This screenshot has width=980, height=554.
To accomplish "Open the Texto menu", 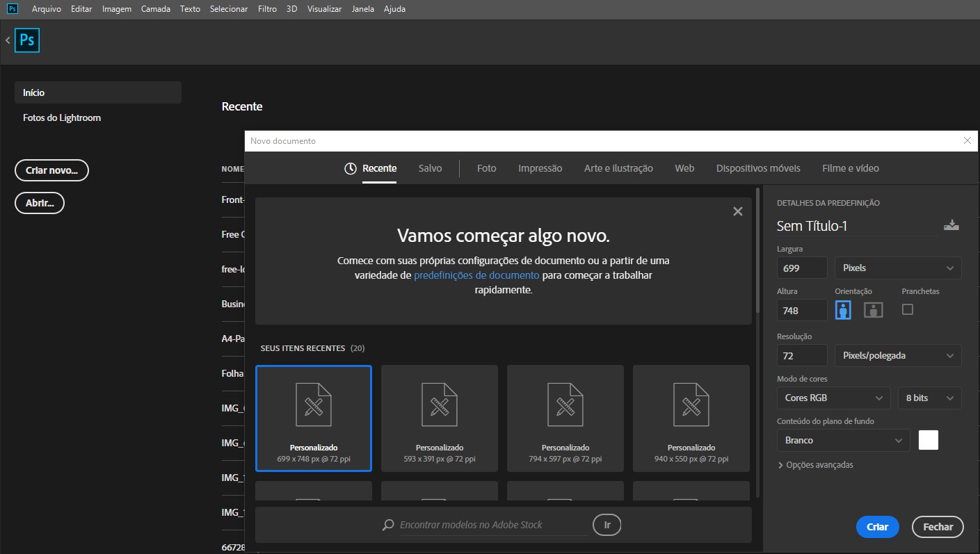I will (190, 9).
